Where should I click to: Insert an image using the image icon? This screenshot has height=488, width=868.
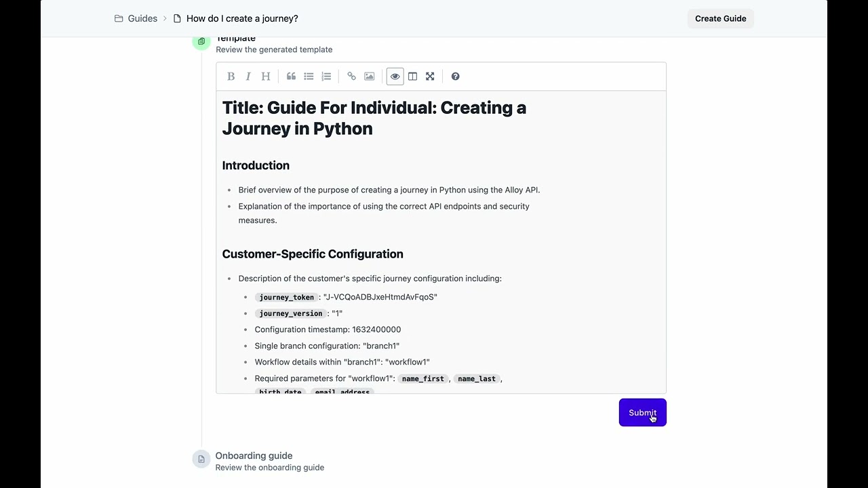tap(369, 77)
